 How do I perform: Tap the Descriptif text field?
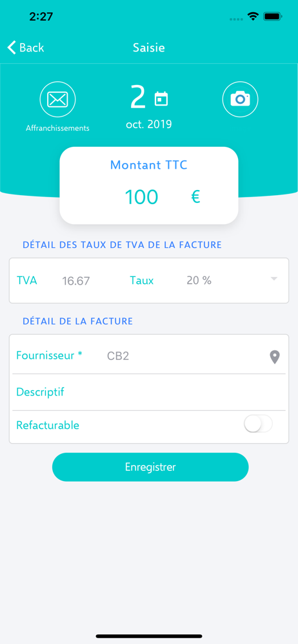coord(149,392)
